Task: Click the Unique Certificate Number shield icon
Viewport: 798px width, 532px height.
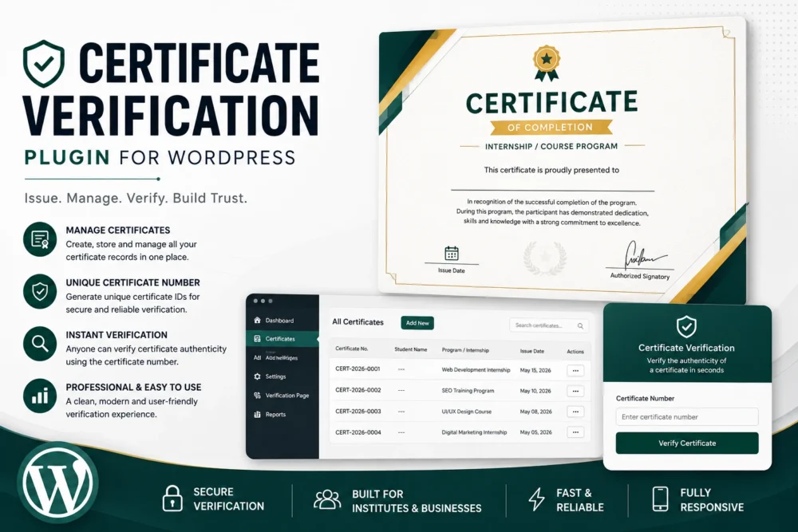Action: [x=40, y=291]
